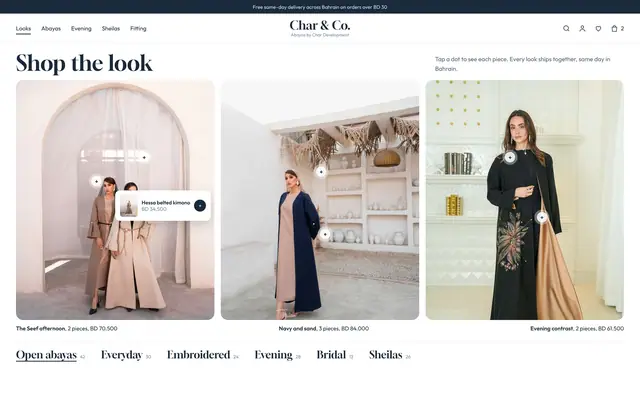
Task: Open the Evening contrast look image
Action: (x=524, y=200)
